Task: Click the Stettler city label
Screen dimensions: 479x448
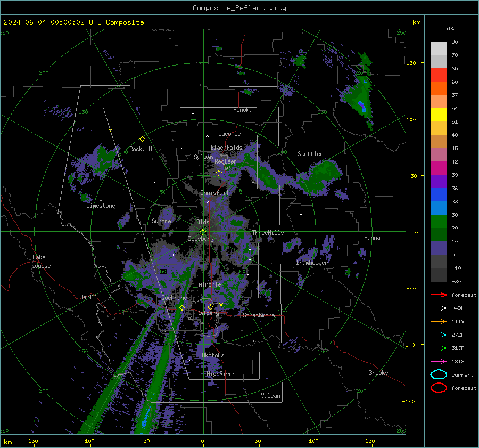Action: coord(310,154)
